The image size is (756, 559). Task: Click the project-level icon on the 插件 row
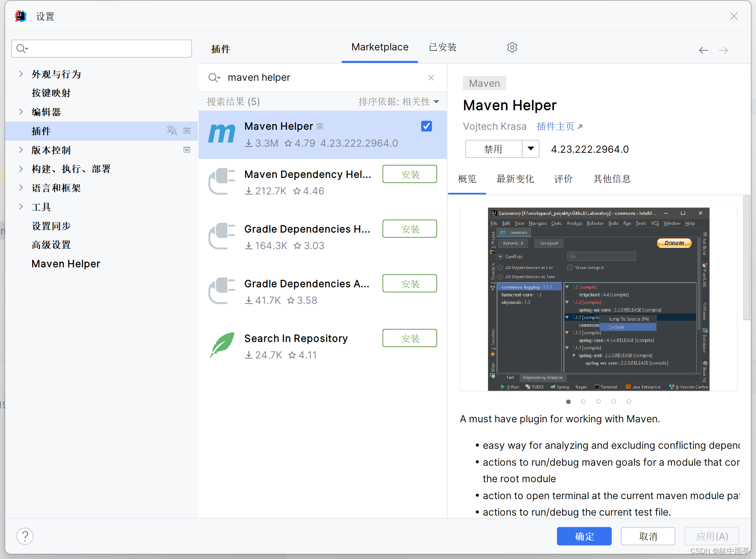click(x=187, y=131)
